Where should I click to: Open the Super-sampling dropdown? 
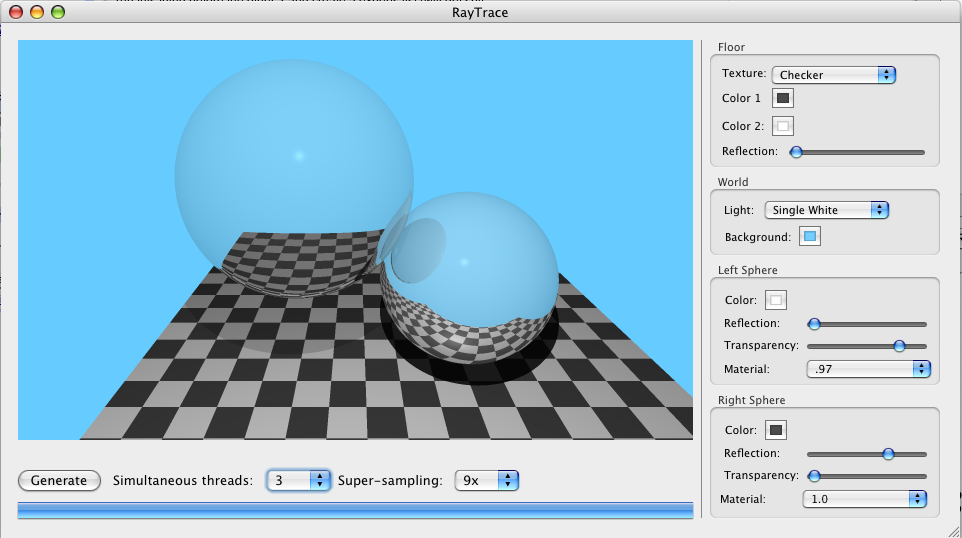point(486,481)
